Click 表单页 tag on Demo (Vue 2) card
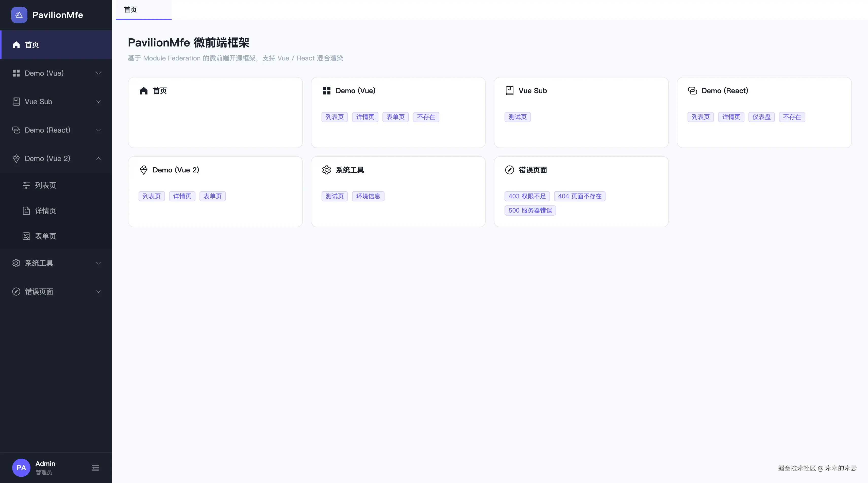The height and width of the screenshot is (483, 868). coord(213,196)
